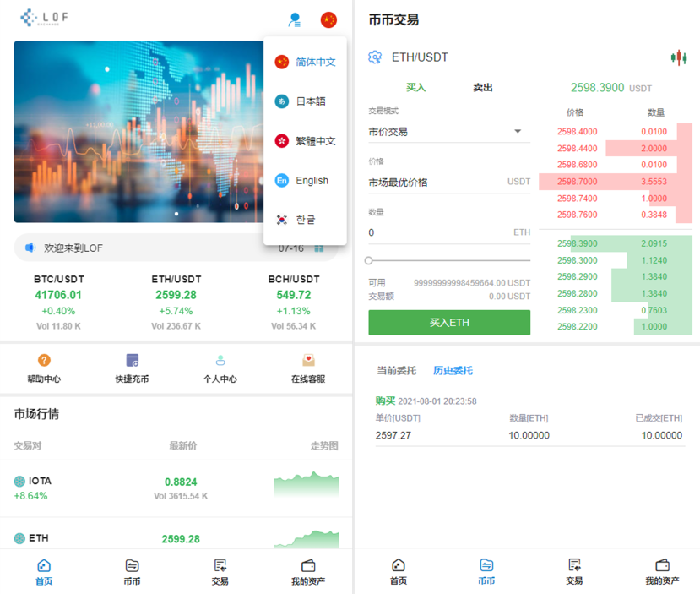
Task: Click the China flag language icon
Action: pos(328,19)
